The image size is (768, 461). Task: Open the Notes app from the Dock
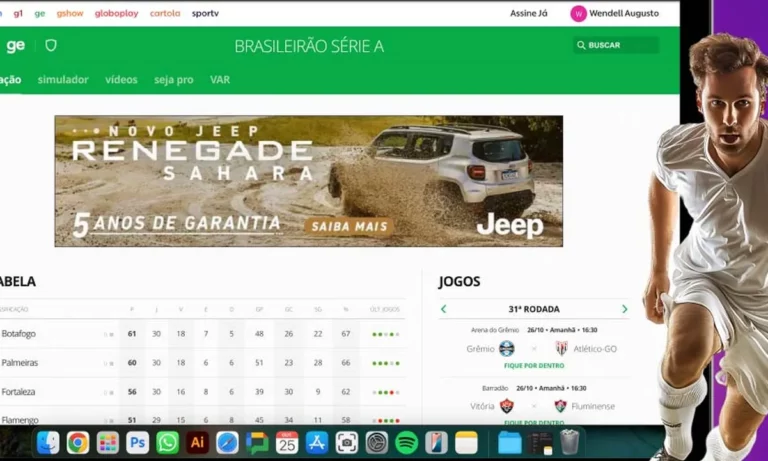tap(466, 442)
